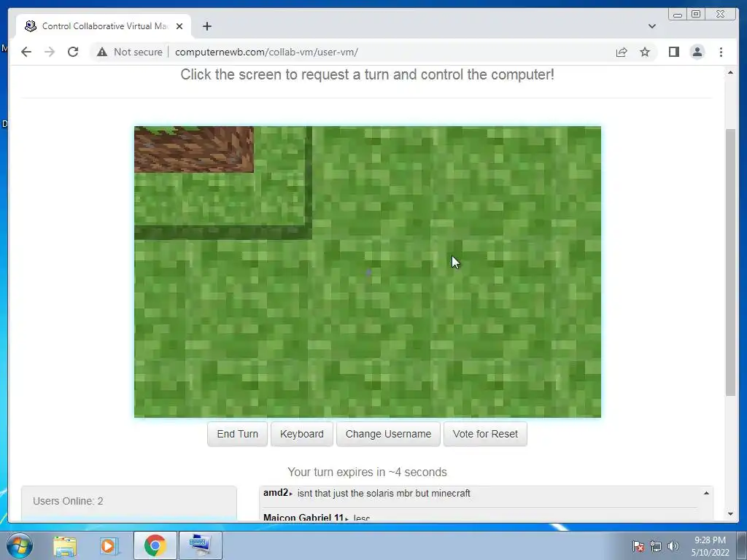Open the Not secure site info warning
747x560 pixels.
coord(130,52)
